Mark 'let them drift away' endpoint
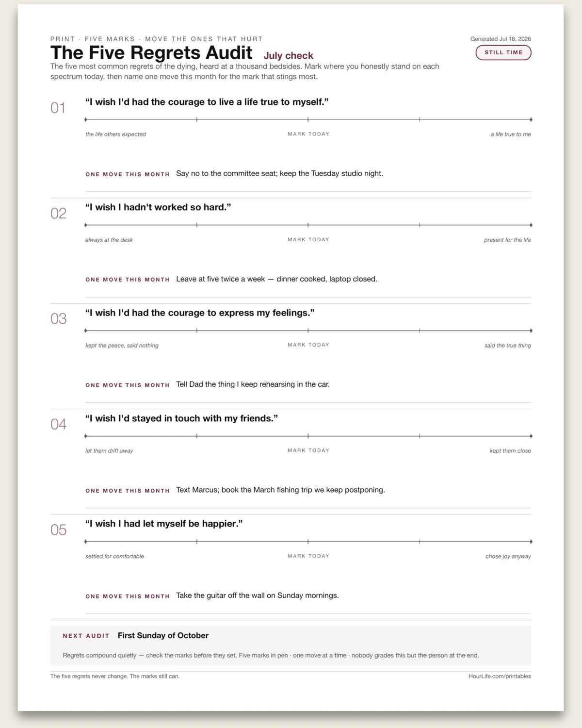 click(86, 436)
